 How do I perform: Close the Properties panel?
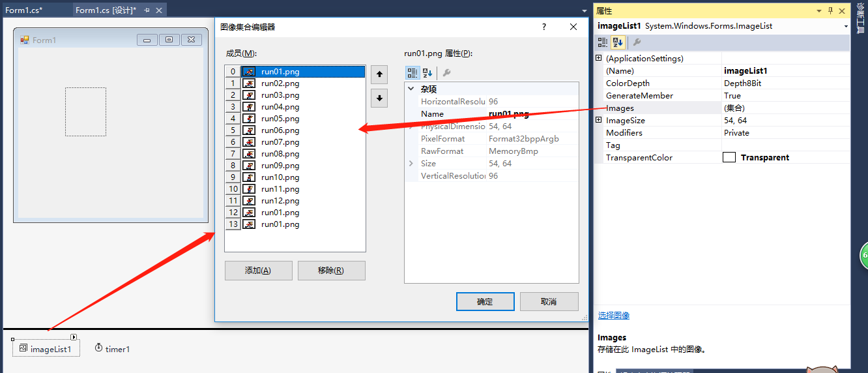[x=841, y=10]
